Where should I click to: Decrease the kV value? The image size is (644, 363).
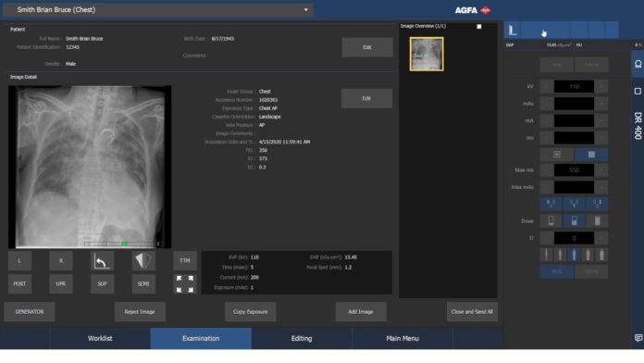(546, 87)
